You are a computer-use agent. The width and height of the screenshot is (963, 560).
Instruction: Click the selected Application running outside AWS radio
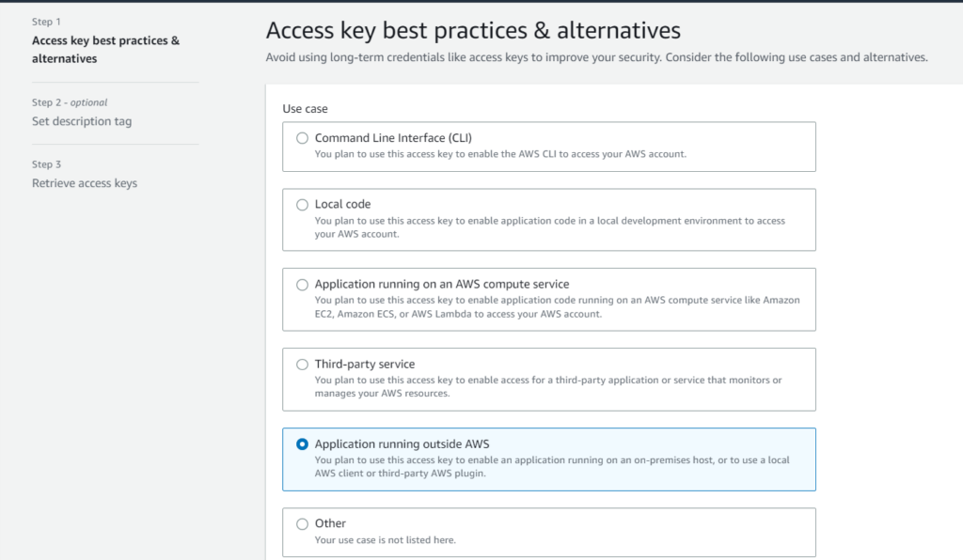point(302,444)
